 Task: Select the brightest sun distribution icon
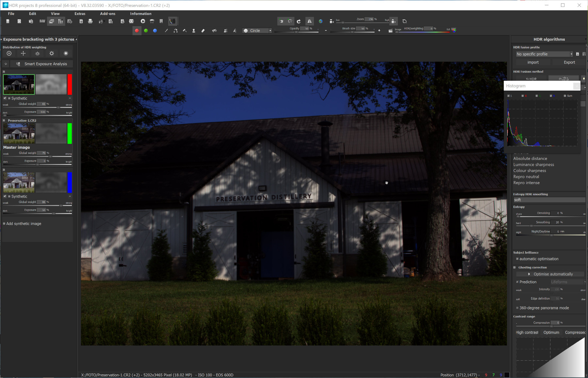tap(66, 53)
